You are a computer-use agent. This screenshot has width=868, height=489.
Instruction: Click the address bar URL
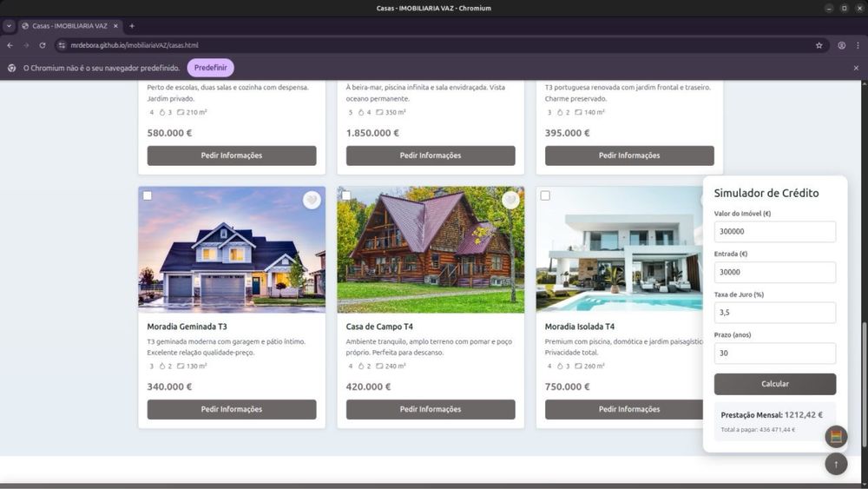point(135,45)
